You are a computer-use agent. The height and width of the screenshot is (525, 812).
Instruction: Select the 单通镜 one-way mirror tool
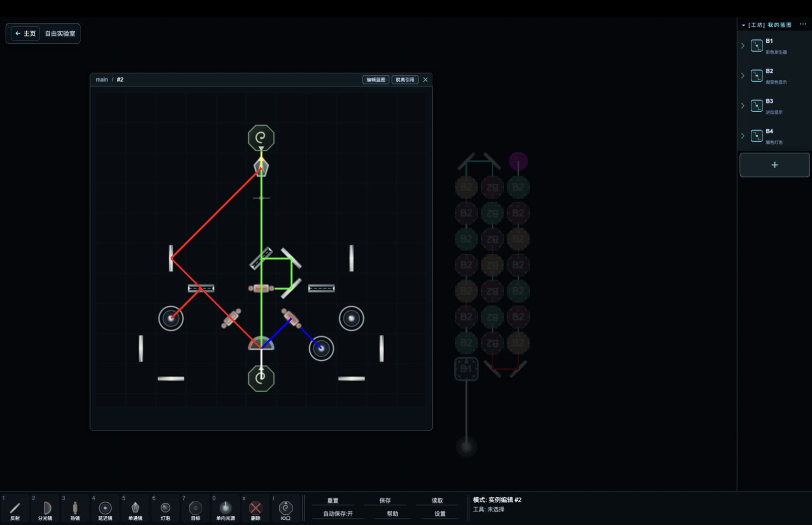click(x=135, y=509)
